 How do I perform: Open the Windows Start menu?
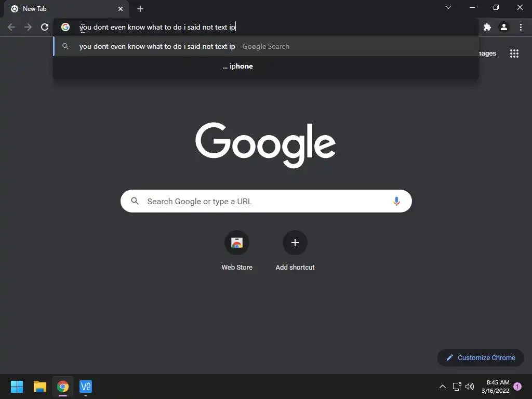[17, 387]
